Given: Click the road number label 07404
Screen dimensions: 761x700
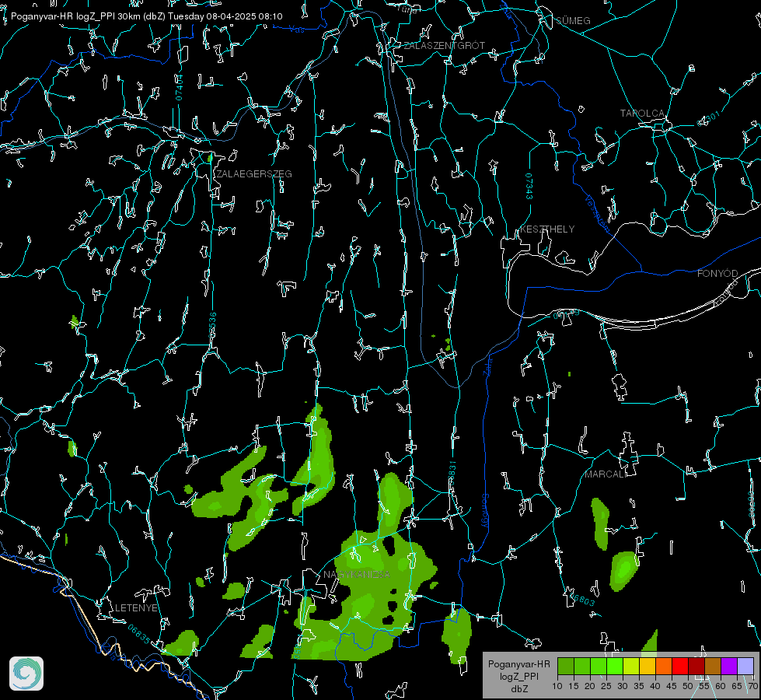Looking at the screenshot, I should tap(180, 88).
